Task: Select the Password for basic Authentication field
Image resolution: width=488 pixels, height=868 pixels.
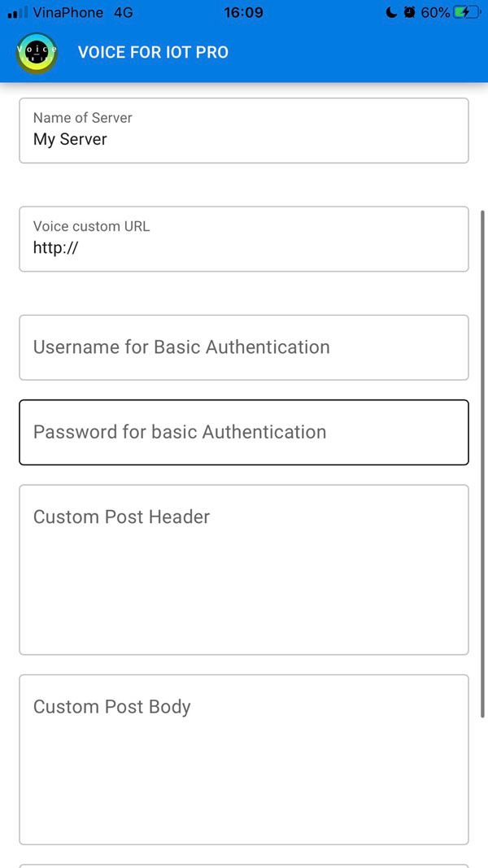Action: [244, 432]
